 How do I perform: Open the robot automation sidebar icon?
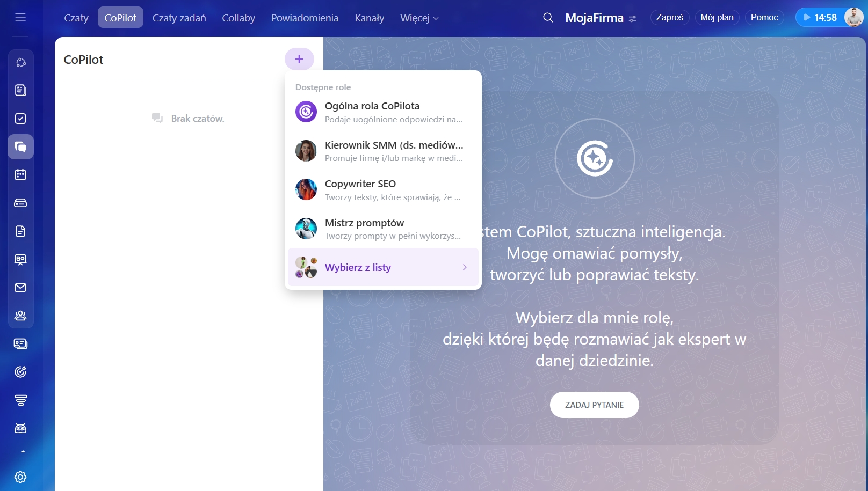point(20,428)
